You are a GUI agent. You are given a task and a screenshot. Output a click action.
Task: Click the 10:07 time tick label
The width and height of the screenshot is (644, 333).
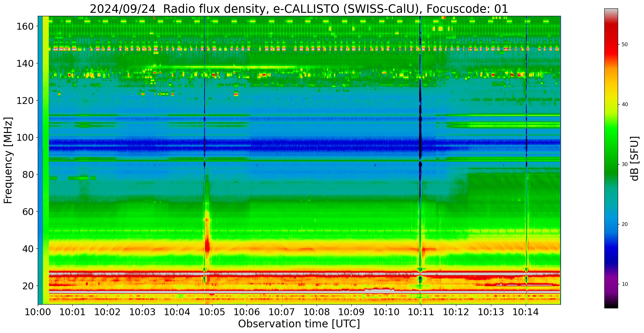[282, 312]
